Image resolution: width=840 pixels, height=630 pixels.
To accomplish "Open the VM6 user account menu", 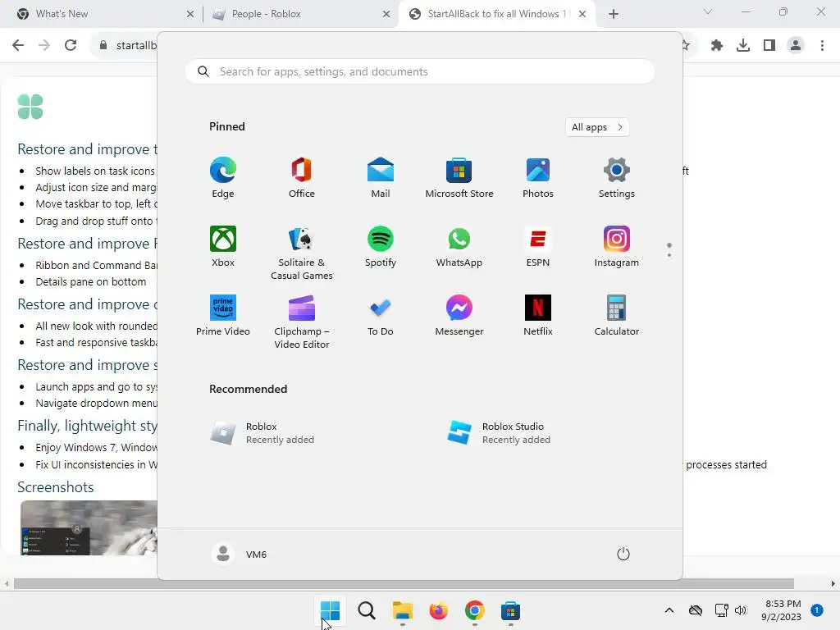I will tap(240, 554).
